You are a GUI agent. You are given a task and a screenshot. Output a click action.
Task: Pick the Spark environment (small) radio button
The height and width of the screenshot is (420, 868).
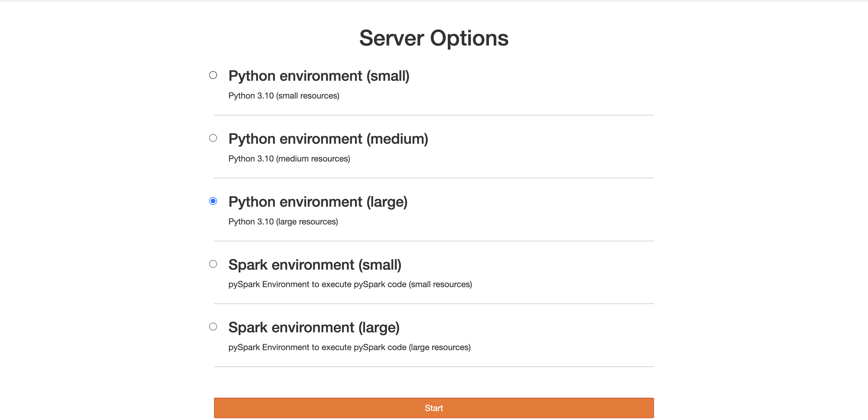(x=213, y=264)
